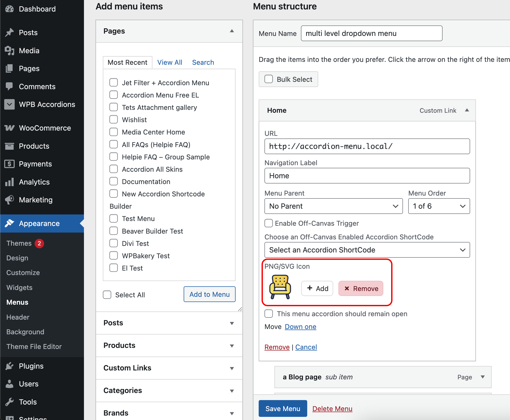Click the Payments dollar icon
Image resolution: width=510 pixels, height=420 pixels.
9,164
